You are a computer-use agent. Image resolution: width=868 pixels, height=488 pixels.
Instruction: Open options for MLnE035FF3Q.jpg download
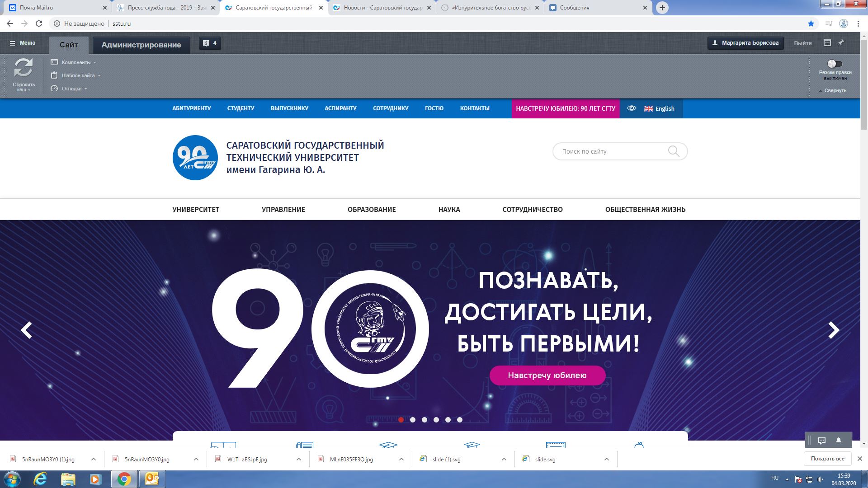[401, 459]
